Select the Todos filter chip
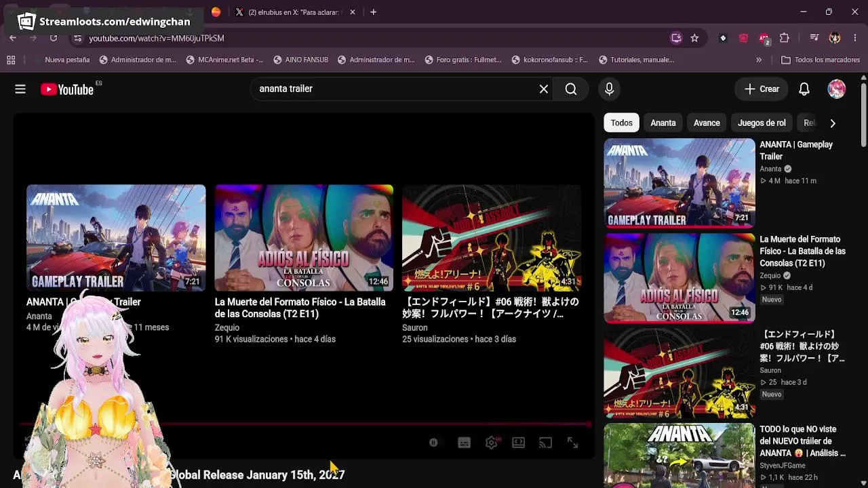Image resolution: width=868 pixels, height=488 pixels. tap(621, 123)
